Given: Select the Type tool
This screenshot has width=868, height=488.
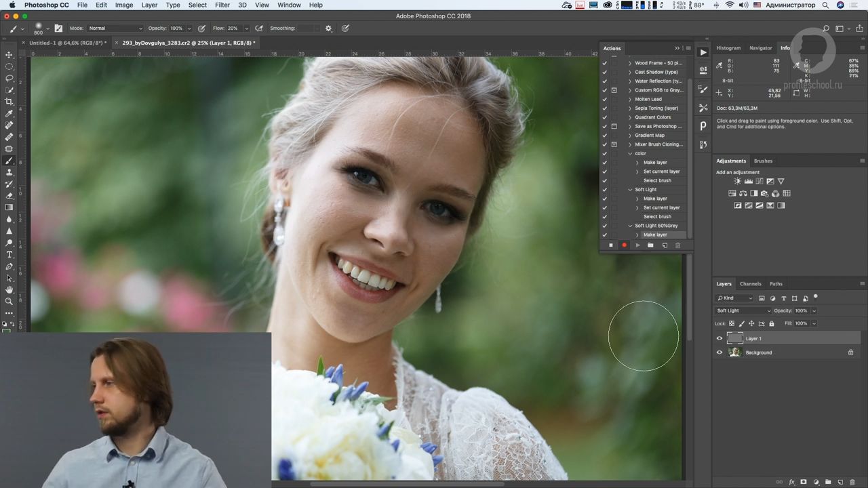Looking at the screenshot, I should tap(9, 255).
